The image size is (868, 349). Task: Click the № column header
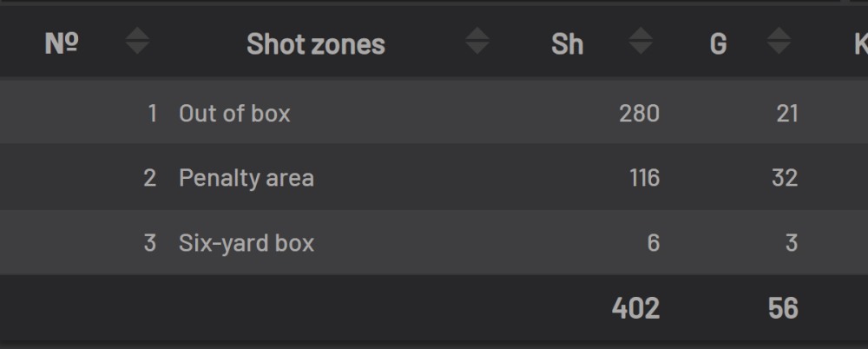tap(62, 43)
